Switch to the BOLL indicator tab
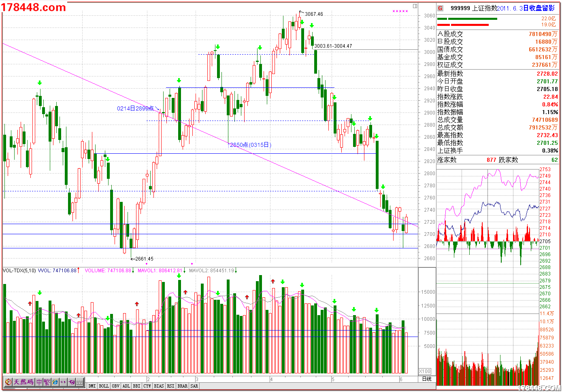The width and height of the screenshot is (562, 392). pos(104,386)
